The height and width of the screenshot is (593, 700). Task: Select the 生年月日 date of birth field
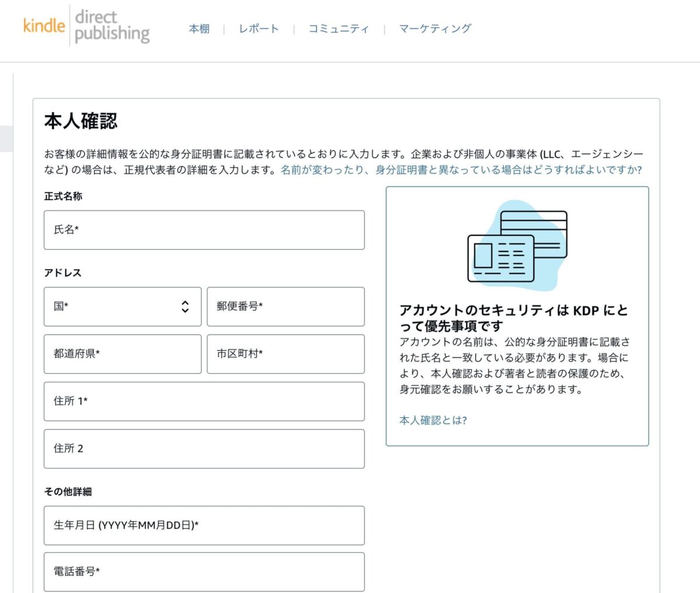pos(204,525)
